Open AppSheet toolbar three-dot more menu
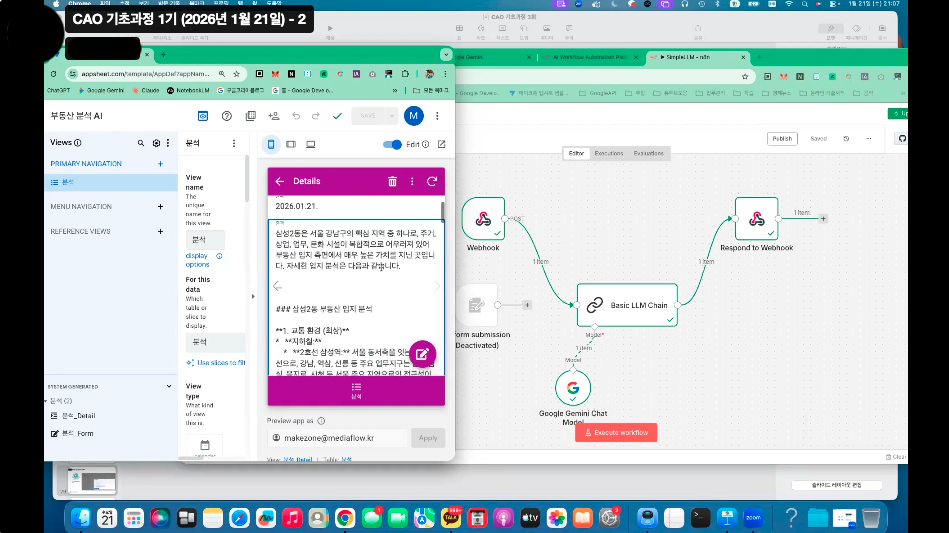Viewport: 949px width, 533px height. tap(437, 116)
